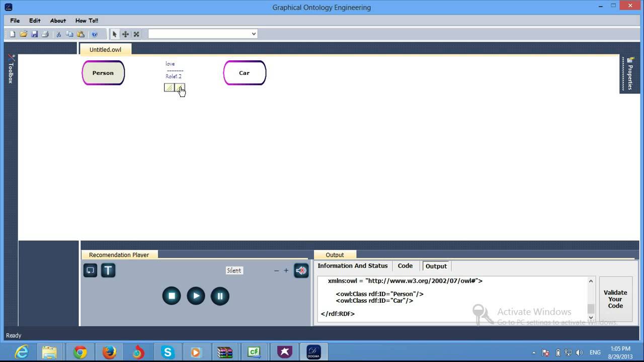644x362 pixels.
Task: Select the Person class node
Action: [103, 73]
